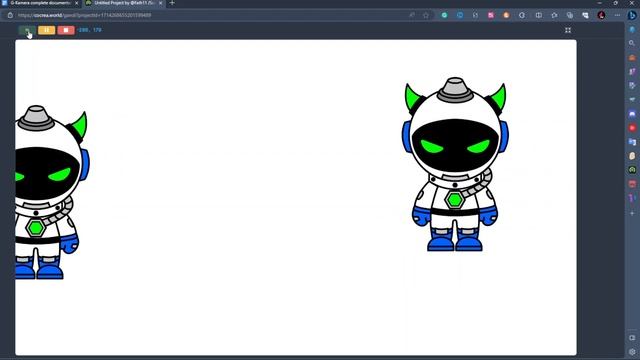Image resolution: width=640 pixels, height=360 pixels.
Task: Open the blue square extension icon
Action: tap(460, 15)
